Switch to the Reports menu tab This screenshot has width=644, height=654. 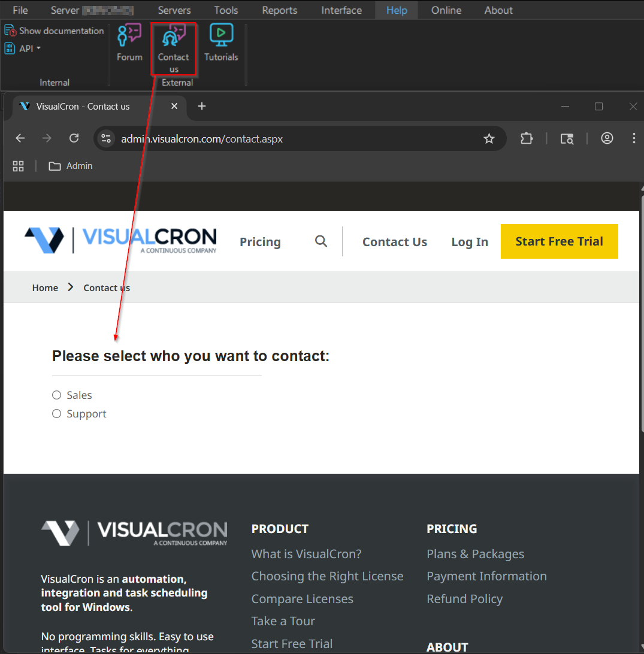tap(279, 10)
